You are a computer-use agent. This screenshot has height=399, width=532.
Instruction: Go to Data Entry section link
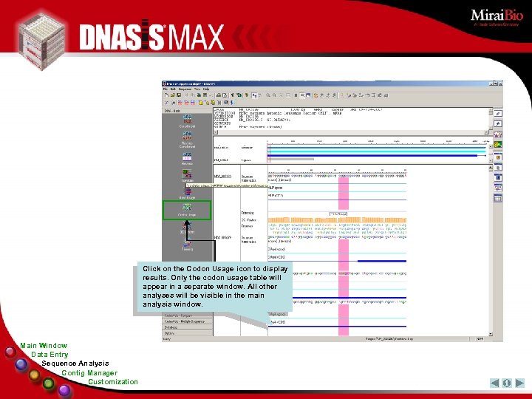click(x=50, y=354)
